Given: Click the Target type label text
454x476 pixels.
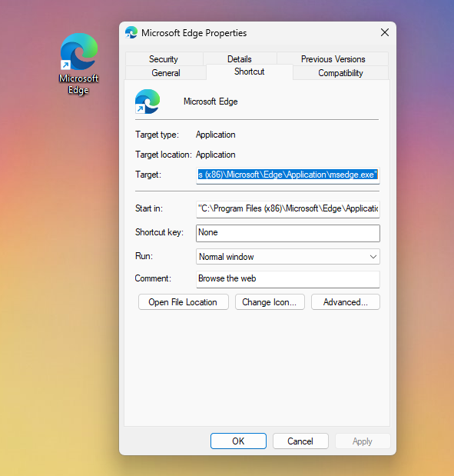Looking at the screenshot, I should tap(157, 135).
